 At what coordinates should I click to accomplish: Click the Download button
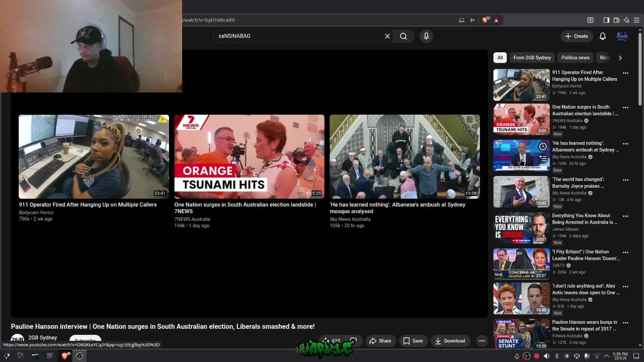(450, 341)
